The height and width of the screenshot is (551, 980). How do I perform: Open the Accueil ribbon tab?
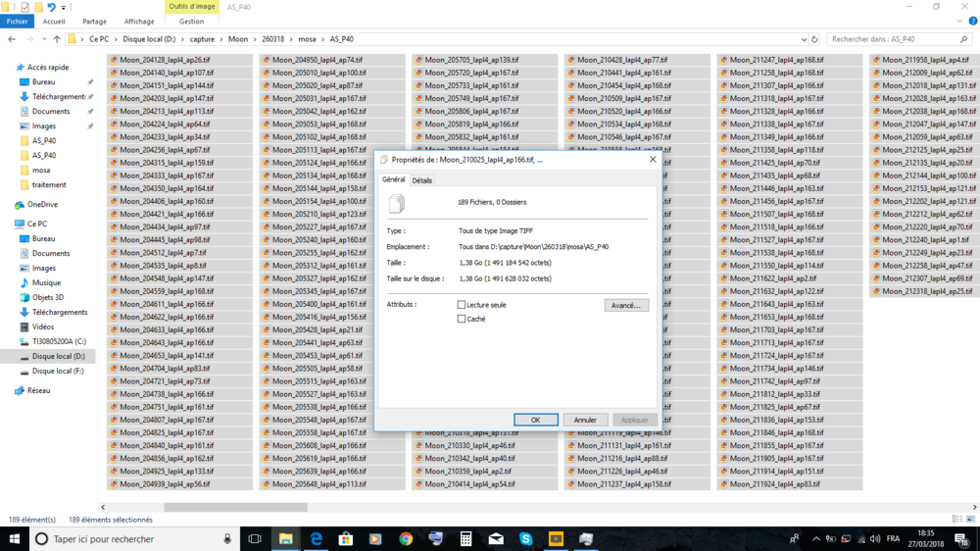(54, 22)
